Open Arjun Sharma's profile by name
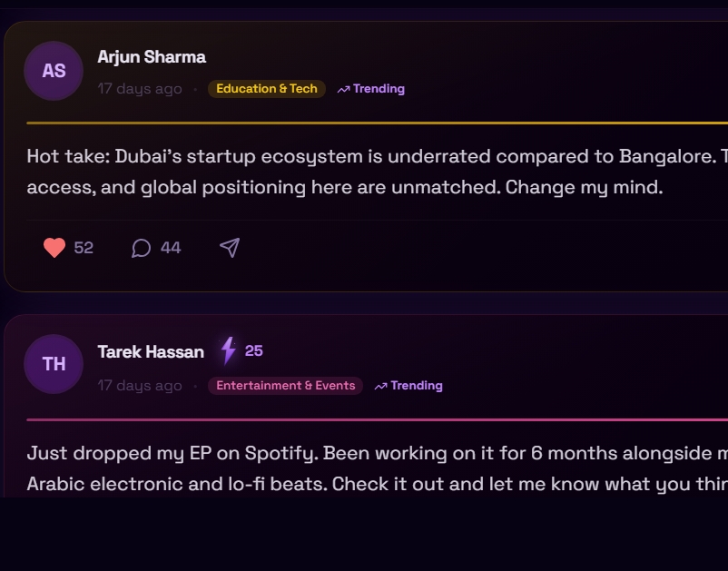 [x=152, y=56]
